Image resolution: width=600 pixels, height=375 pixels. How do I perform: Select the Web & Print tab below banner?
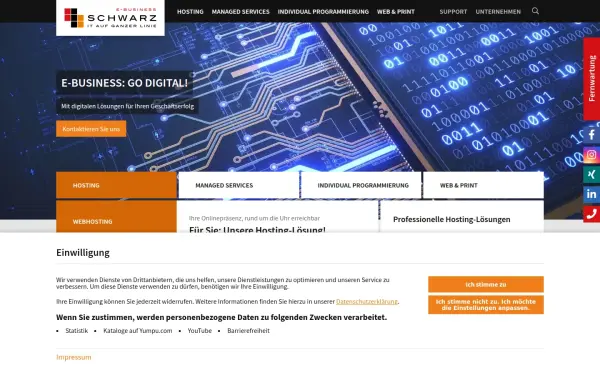(x=483, y=185)
